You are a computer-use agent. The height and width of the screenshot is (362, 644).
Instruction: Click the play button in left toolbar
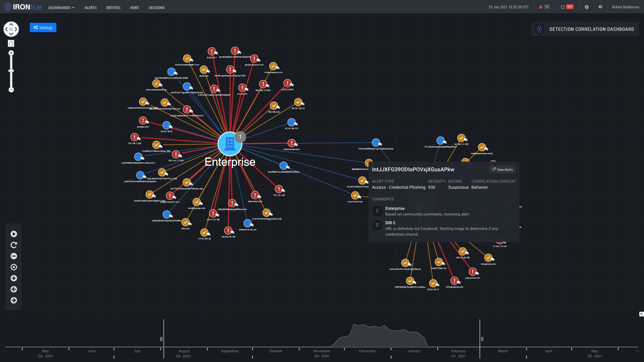pyautogui.click(x=14, y=234)
